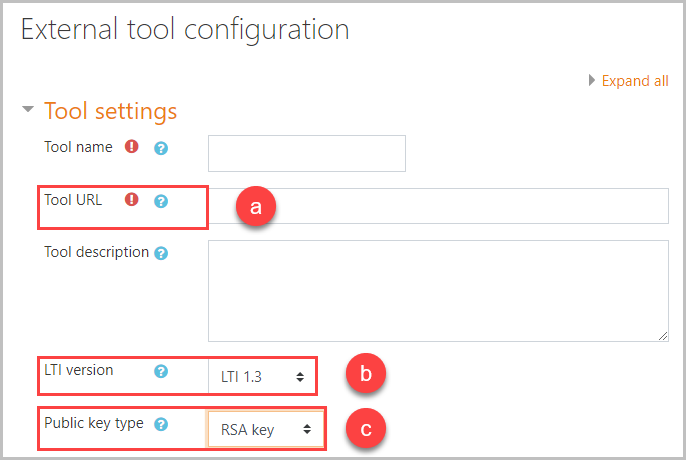The width and height of the screenshot is (686, 460).
Task: Click the Expand all link
Action: (635, 81)
